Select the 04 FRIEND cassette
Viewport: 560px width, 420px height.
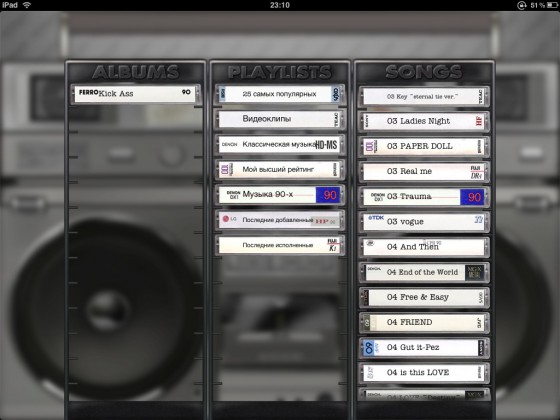tap(424, 322)
